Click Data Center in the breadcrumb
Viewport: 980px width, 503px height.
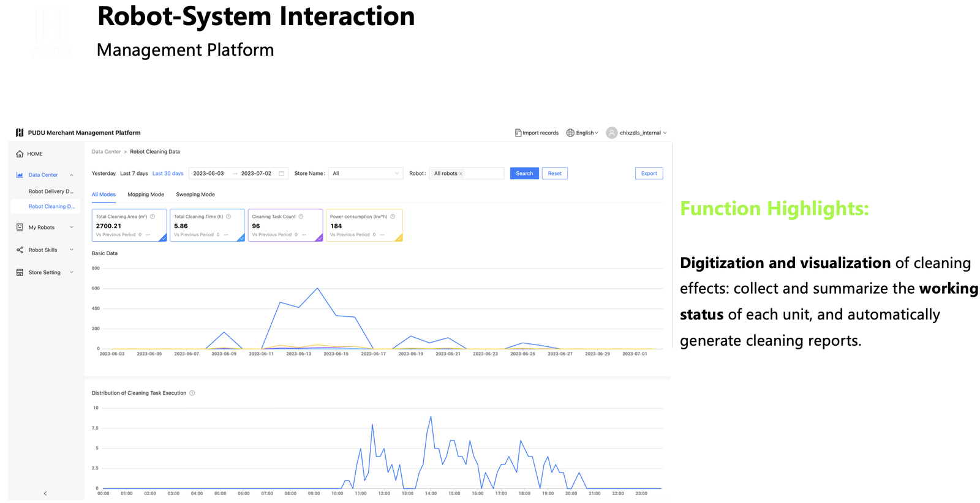point(107,152)
